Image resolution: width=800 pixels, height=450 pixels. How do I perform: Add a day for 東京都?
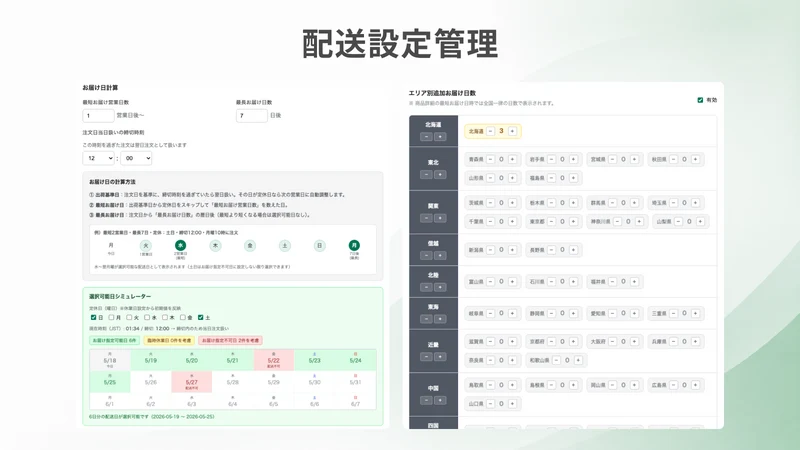tap(573, 221)
